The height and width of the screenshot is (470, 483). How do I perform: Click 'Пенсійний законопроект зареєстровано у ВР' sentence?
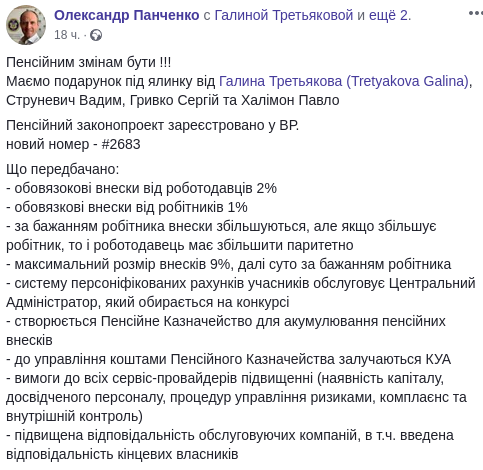pyautogui.click(x=152, y=125)
